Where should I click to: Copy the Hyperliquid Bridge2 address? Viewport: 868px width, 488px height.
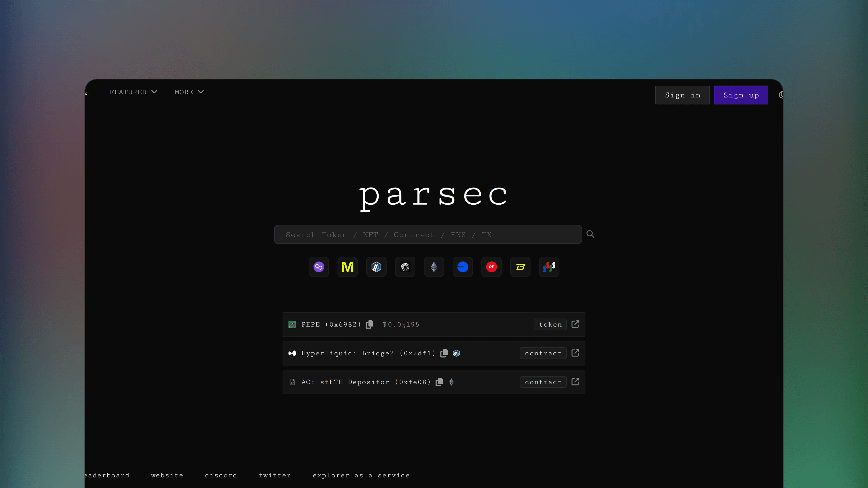pyautogui.click(x=444, y=353)
